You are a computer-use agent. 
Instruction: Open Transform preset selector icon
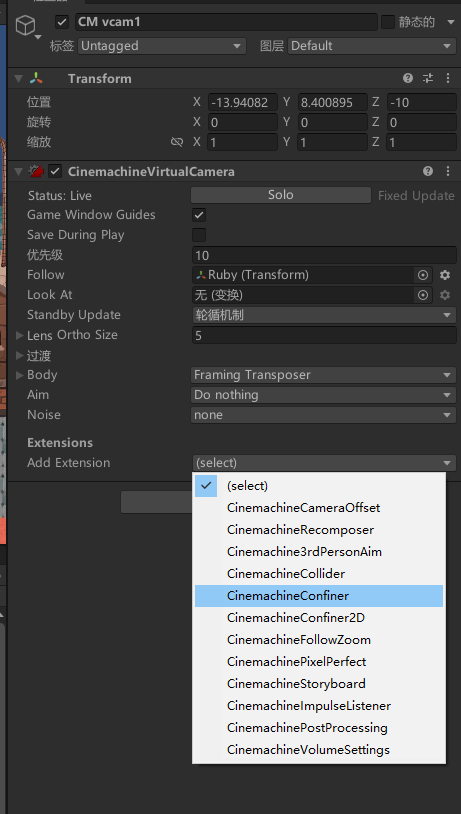(x=428, y=78)
